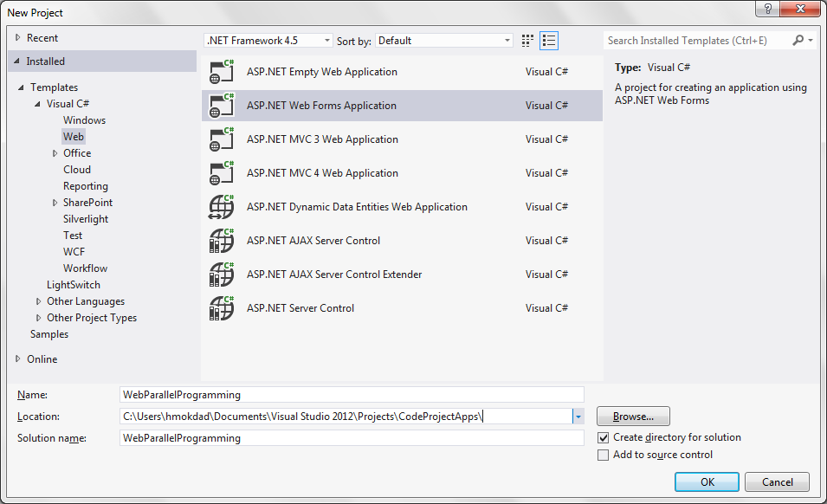827x504 pixels.
Task: Select the SharePoint category label
Action: coord(87,203)
